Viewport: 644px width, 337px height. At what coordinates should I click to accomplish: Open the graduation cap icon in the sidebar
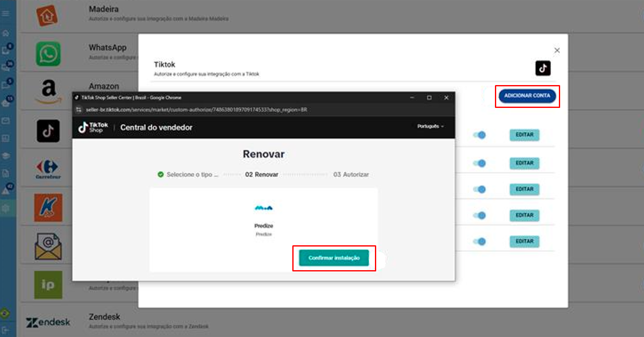pyautogui.click(x=5, y=156)
